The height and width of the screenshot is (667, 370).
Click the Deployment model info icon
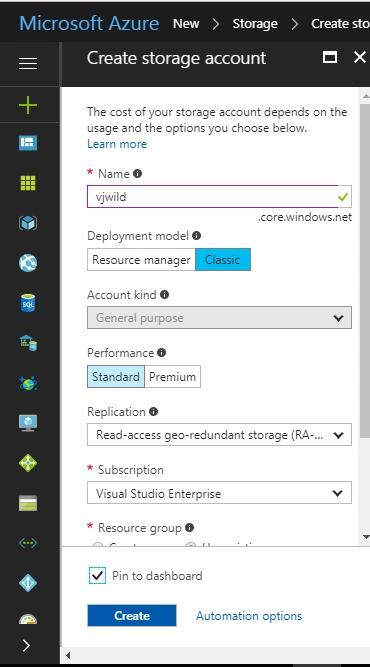pyautogui.click(x=196, y=235)
